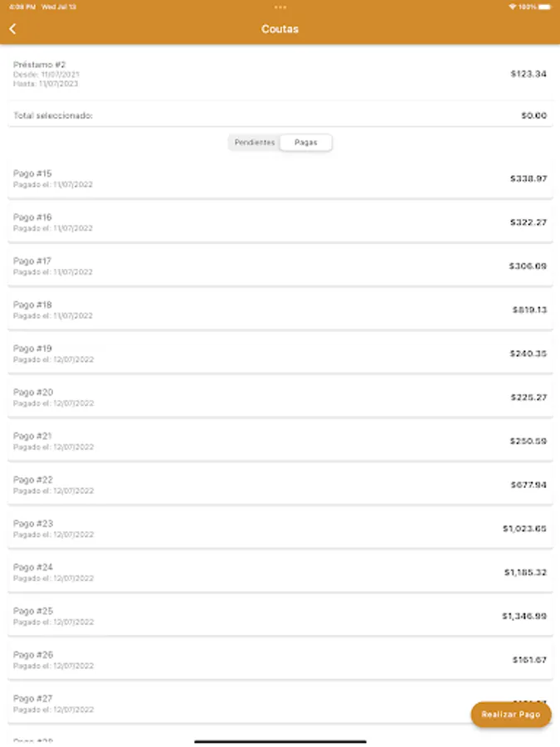Open the Pago #17 payment entry
Viewport: 560px width, 747px height.
[x=280, y=266]
